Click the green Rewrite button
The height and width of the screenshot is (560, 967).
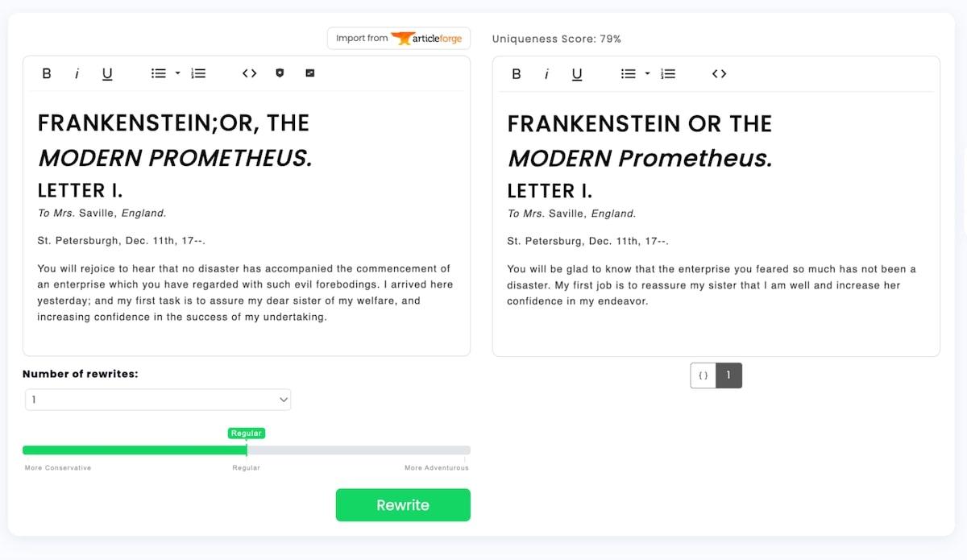[403, 505]
